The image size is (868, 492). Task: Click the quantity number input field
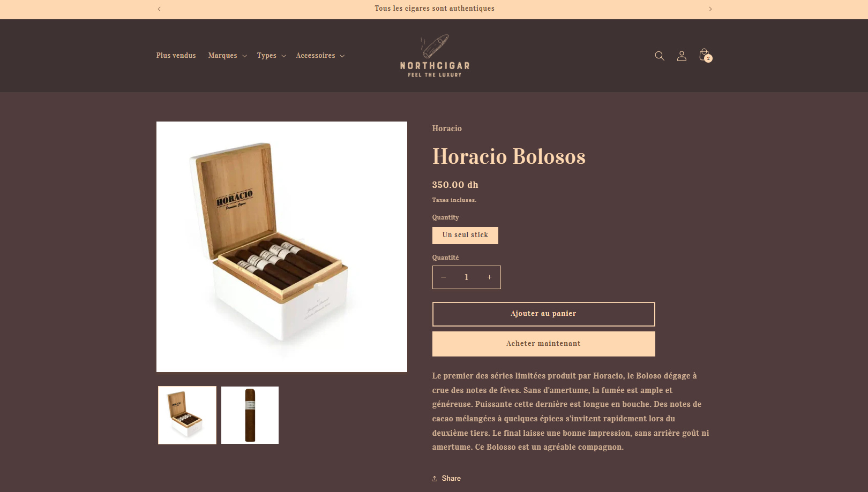[466, 277]
